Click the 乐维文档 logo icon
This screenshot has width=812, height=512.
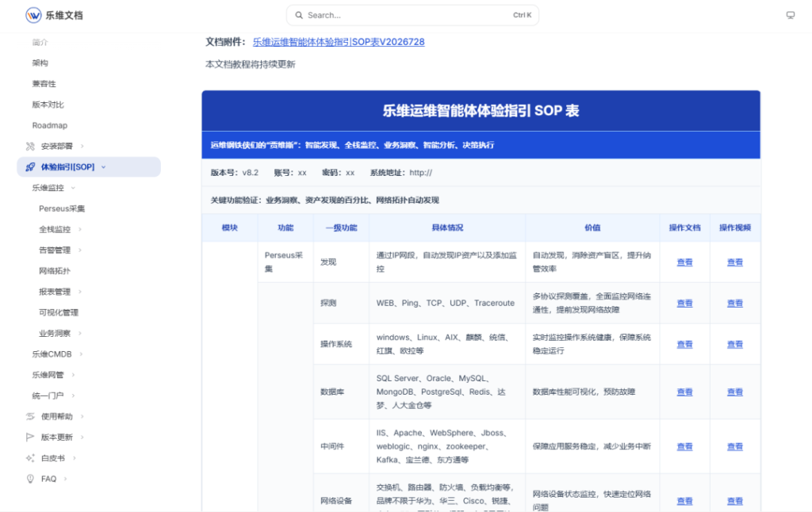coord(33,15)
